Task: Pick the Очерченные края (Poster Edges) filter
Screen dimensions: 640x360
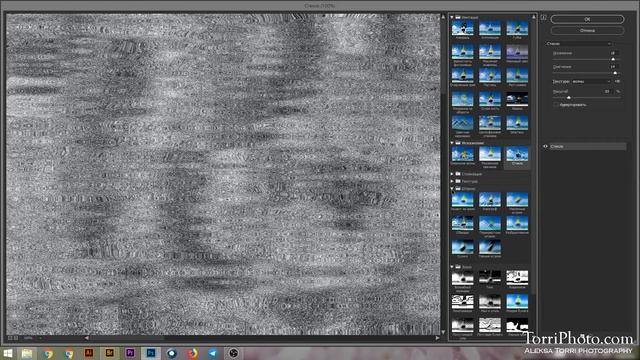Action: tap(462, 76)
